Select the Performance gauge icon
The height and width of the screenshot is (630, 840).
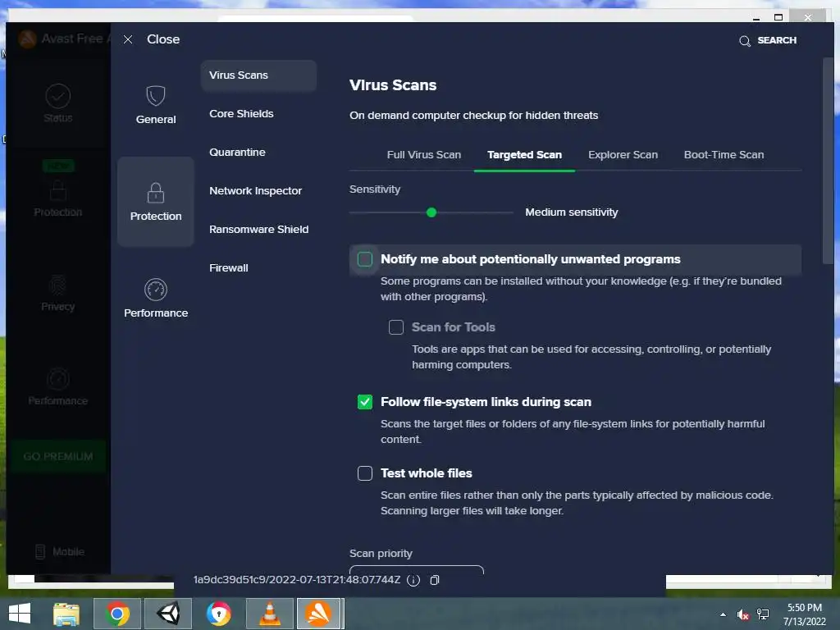click(156, 290)
